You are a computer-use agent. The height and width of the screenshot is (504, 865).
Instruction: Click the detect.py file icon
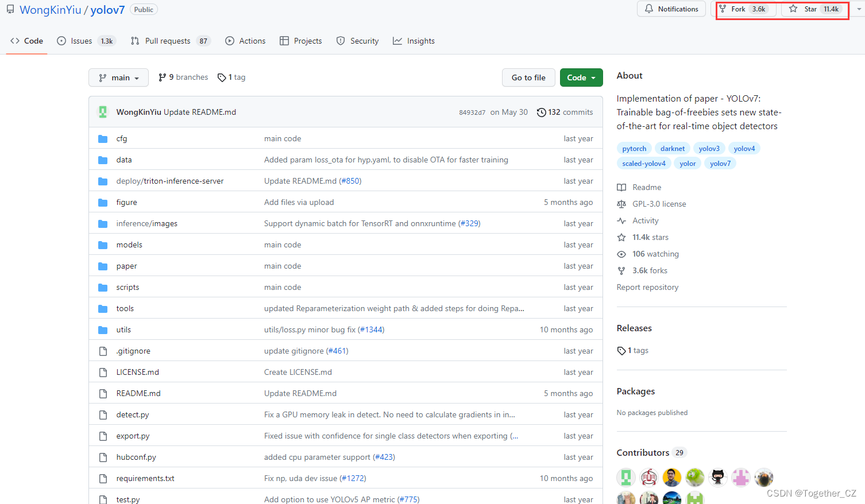click(103, 414)
